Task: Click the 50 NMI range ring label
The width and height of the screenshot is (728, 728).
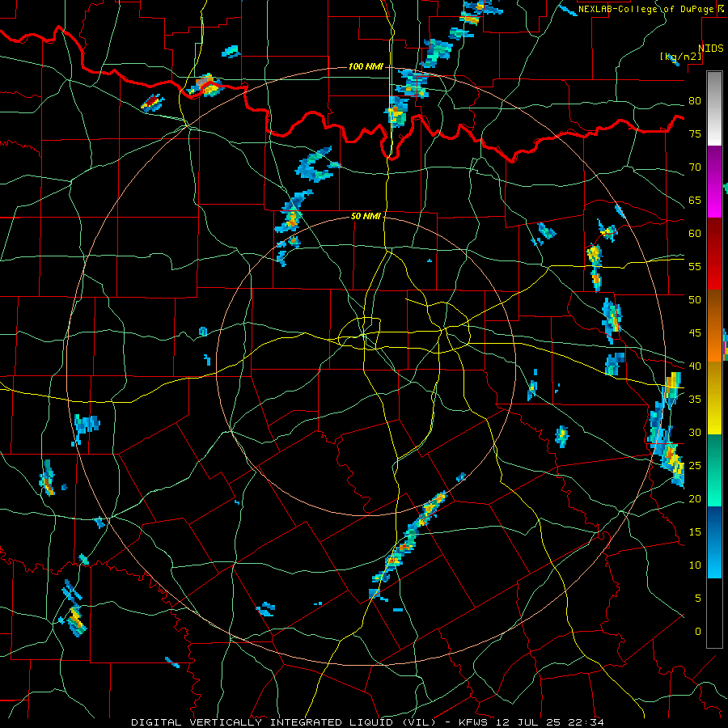Action: click(366, 216)
